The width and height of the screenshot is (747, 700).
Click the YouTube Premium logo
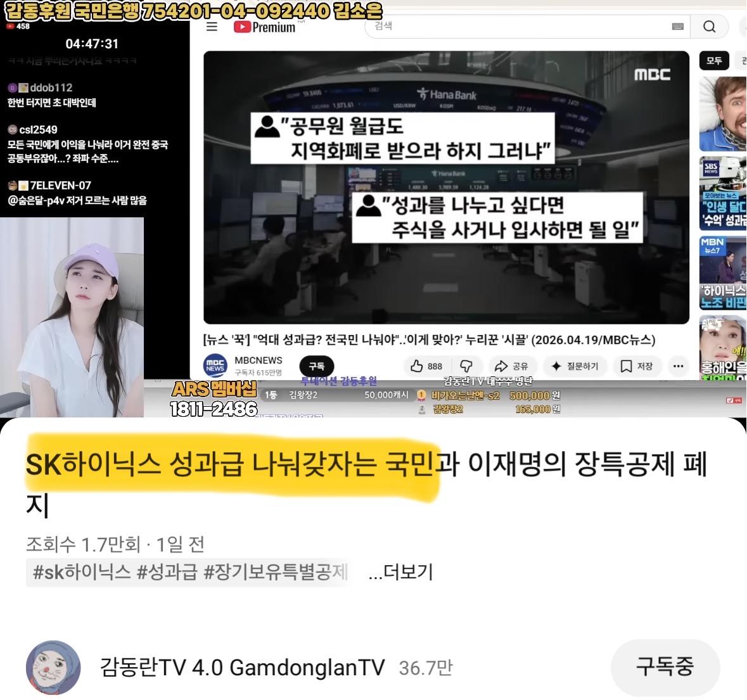coord(264,27)
